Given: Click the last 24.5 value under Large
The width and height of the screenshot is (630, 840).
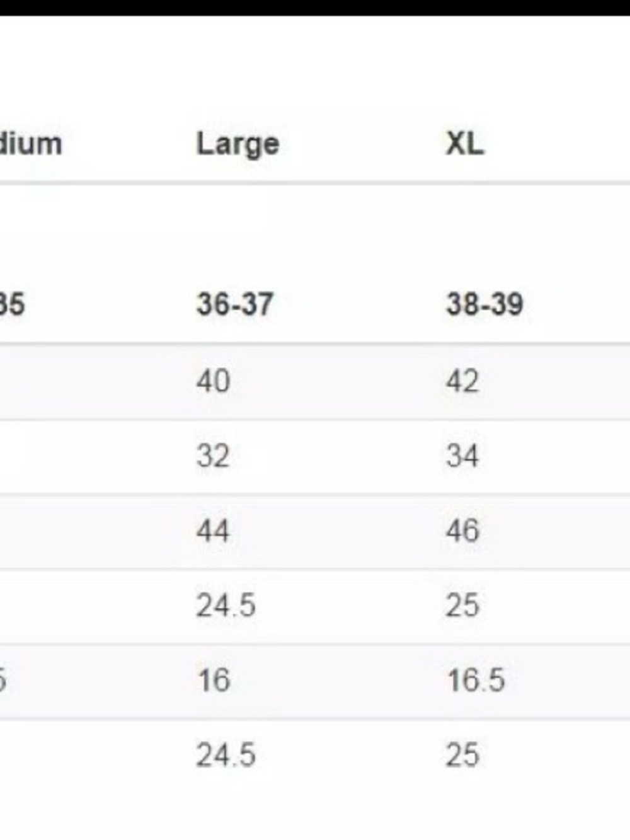Looking at the screenshot, I should click(226, 755).
